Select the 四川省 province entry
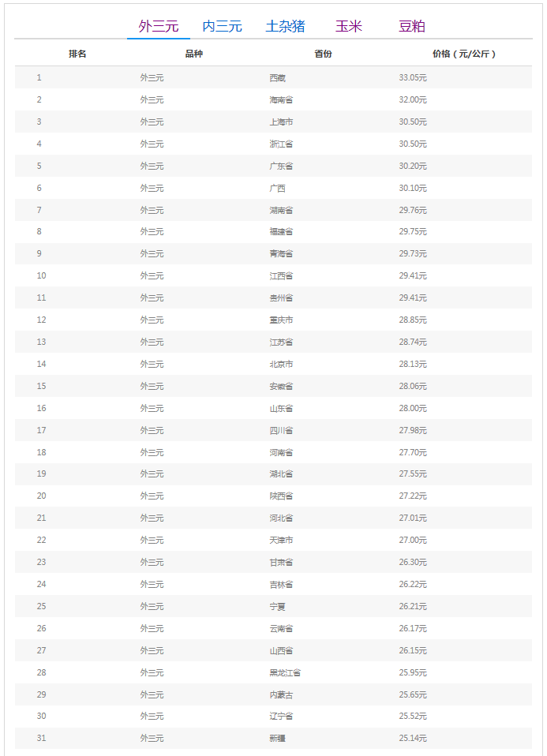The width and height of the screenshot is (547, 756). [x=281, y=431]
